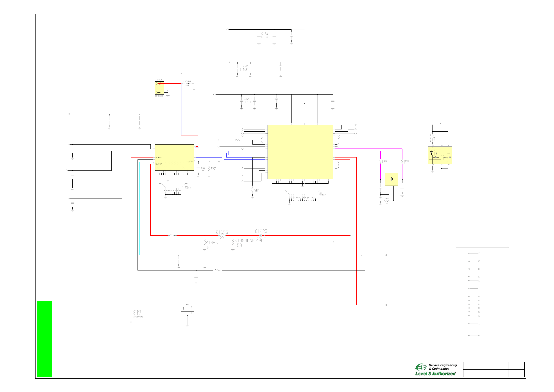Viewport: 554px width, 392px height.
Task: Click the J1050 connector symbol
Action: click(x=159, y=88)
